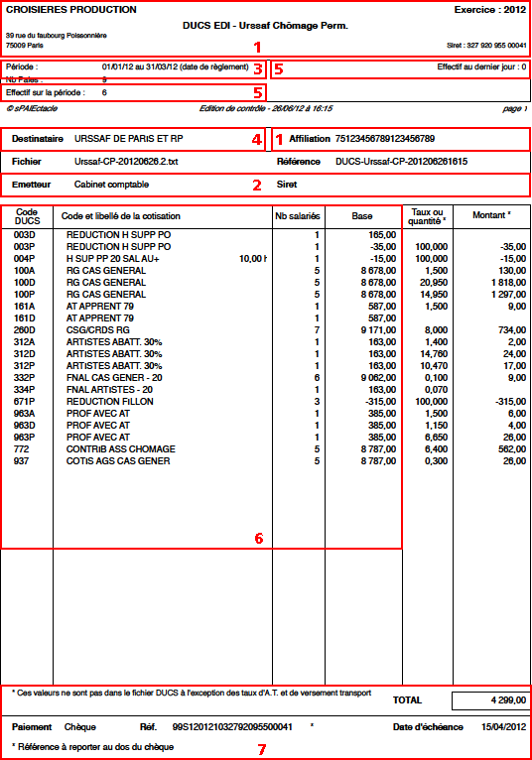Viewport: 532px width, 760px height.
Task: Select the Exercice : 2012 label
Action: click(489, 10)
